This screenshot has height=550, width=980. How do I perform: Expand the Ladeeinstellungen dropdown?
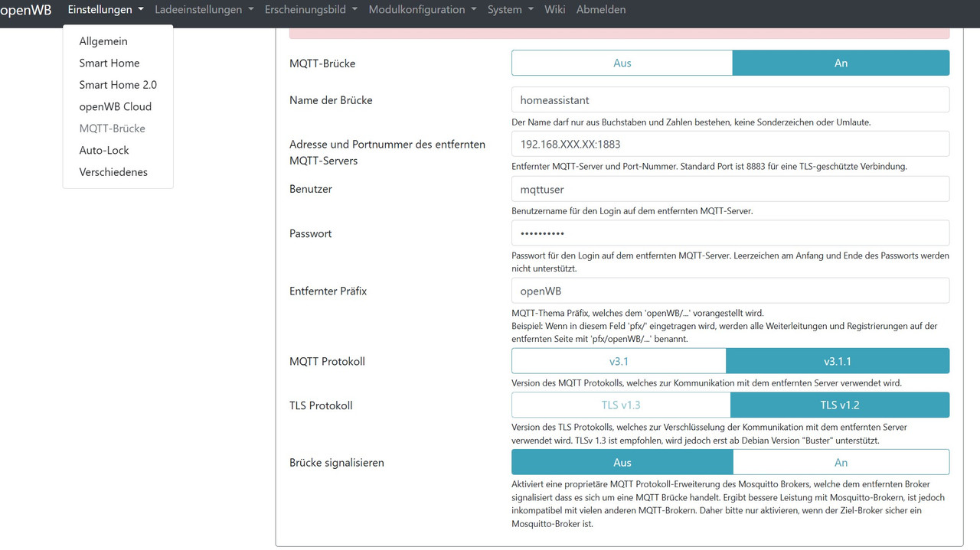[x=204, y=10]
